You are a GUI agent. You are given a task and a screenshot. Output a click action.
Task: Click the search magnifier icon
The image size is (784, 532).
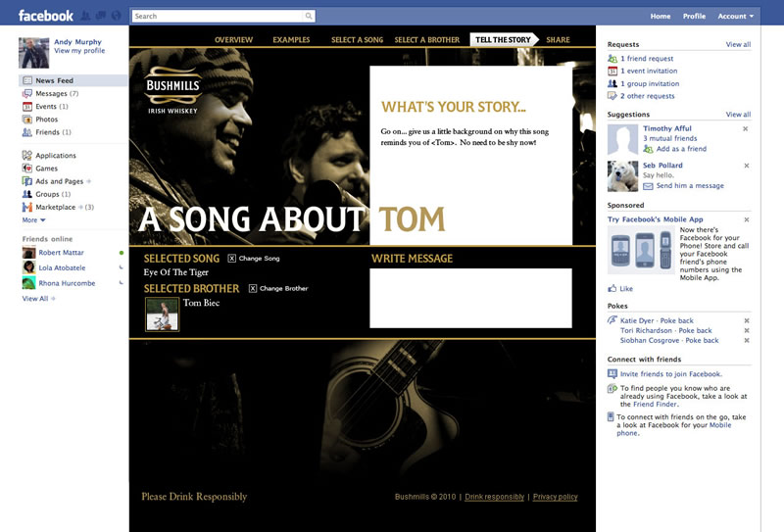309,16
